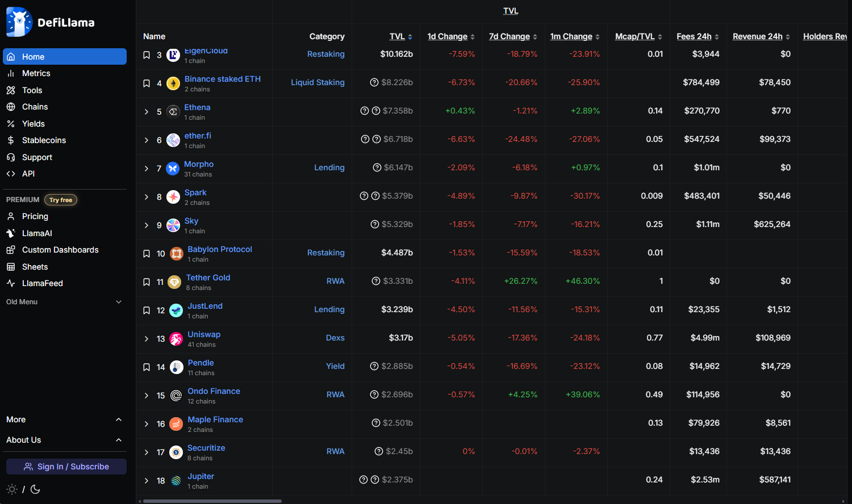This screenshot has height=504, width=852.
Task: Toggle bookmark for JustLend
Action: (147, 310)
